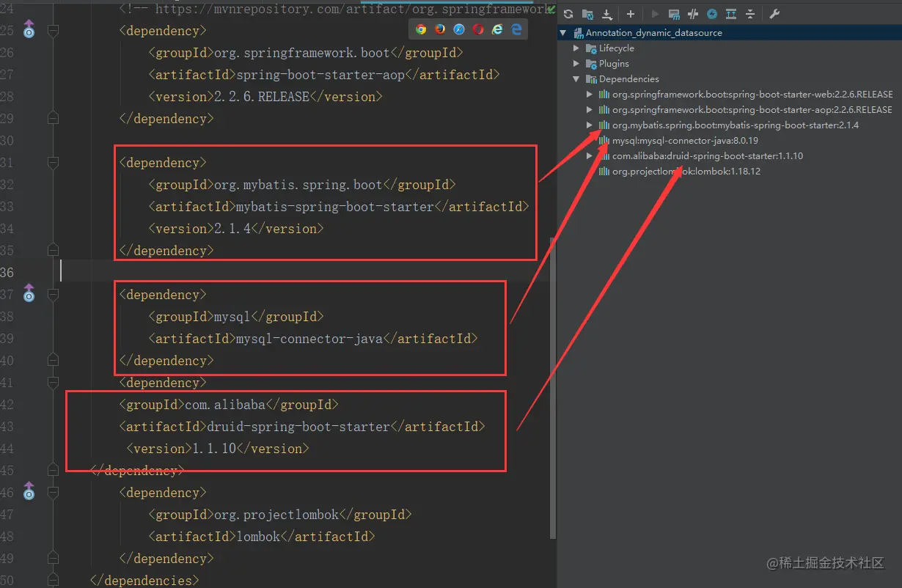Select spring-boot-starter-aop:2.2.6.RELEASE dependency

tap(752, 110)
